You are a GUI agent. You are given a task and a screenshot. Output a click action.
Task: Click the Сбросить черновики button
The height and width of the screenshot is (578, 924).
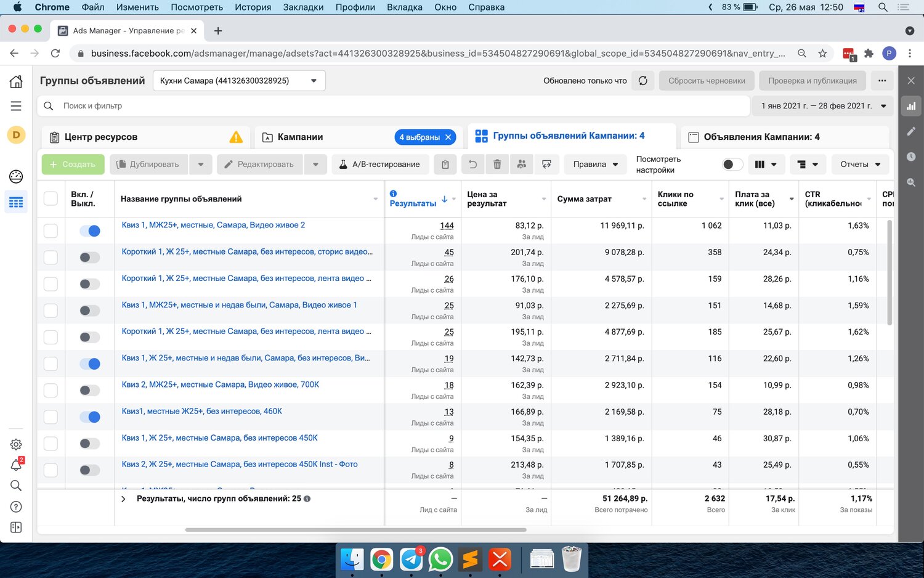coord(707,81)
